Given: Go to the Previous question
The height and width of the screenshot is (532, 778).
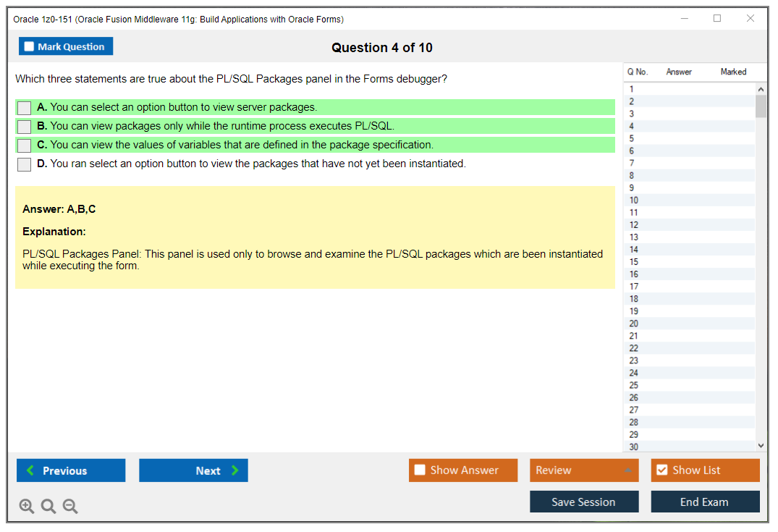Looking at the screenshot, I should tap(71, 470).
